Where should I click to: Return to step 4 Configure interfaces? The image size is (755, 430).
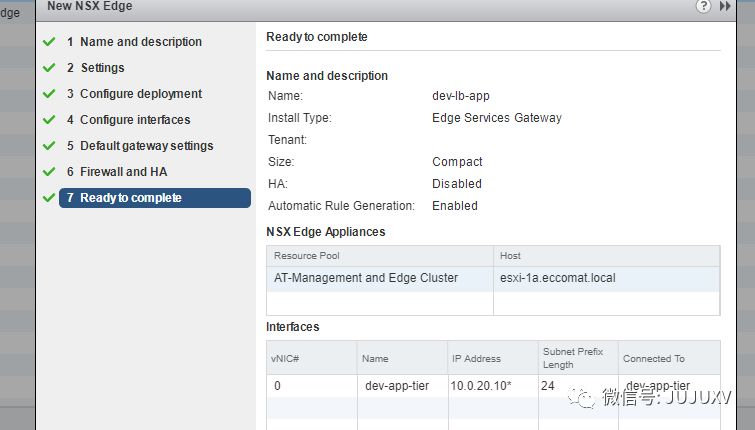click(x=134, y=120)
